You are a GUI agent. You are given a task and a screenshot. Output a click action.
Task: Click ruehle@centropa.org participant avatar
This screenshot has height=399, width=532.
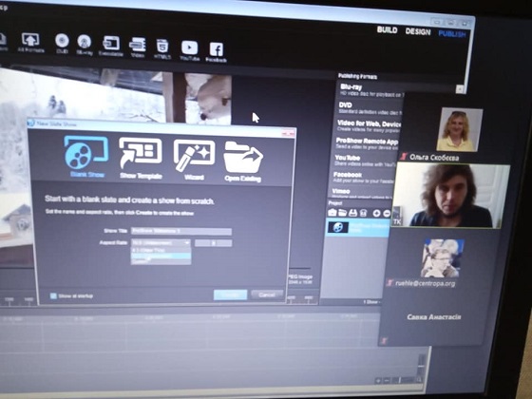coord(442,257)
